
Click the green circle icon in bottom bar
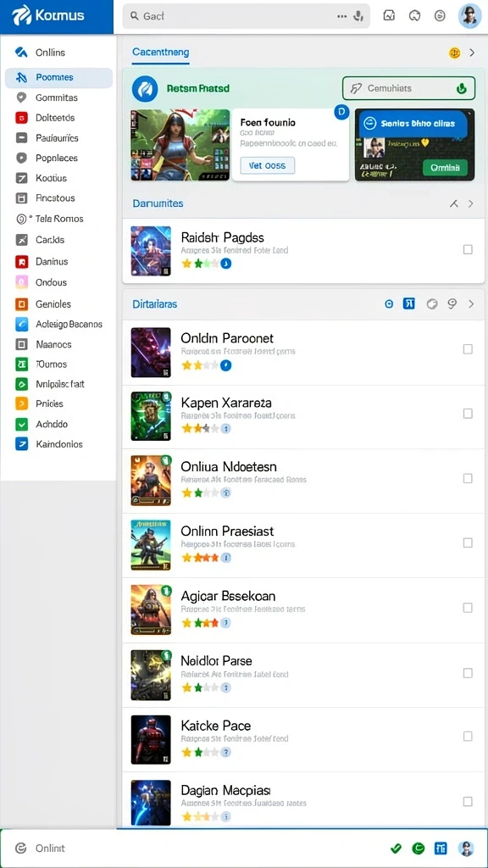point(419,848)
